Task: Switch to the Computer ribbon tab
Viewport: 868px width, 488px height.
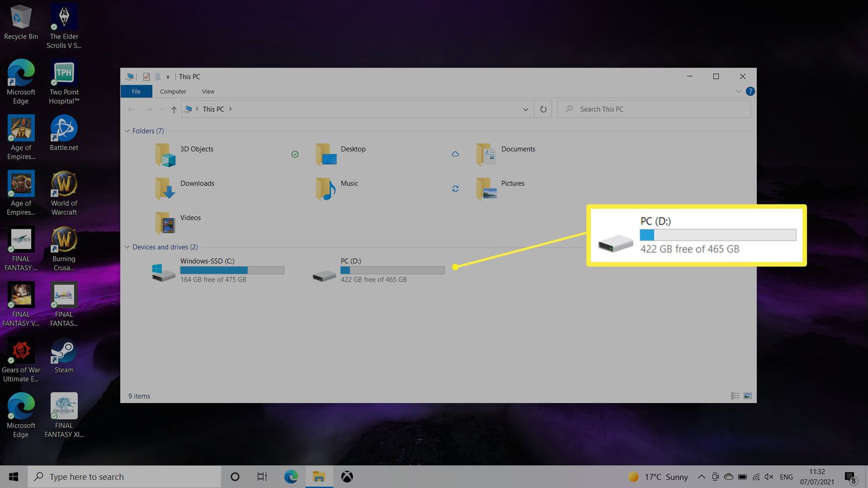Action: 172,91
